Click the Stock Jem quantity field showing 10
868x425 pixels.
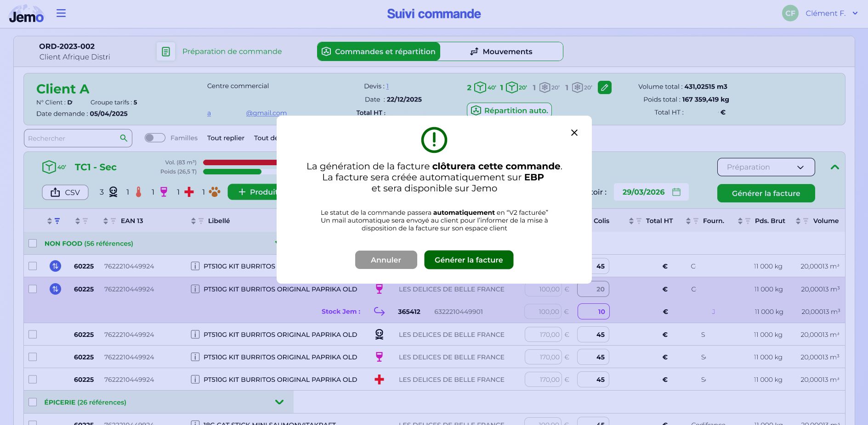[x=593, y=312]
